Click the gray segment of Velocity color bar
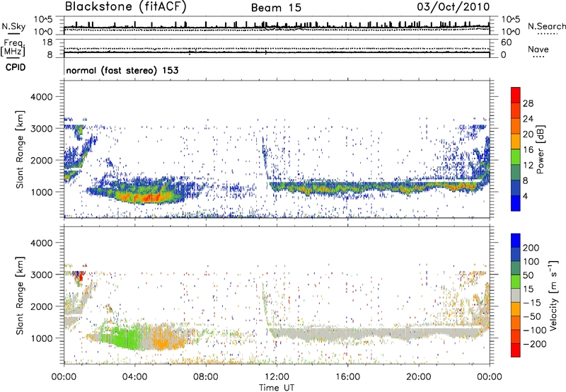Screen dimensions: 566x392 (x=516, y=296)
